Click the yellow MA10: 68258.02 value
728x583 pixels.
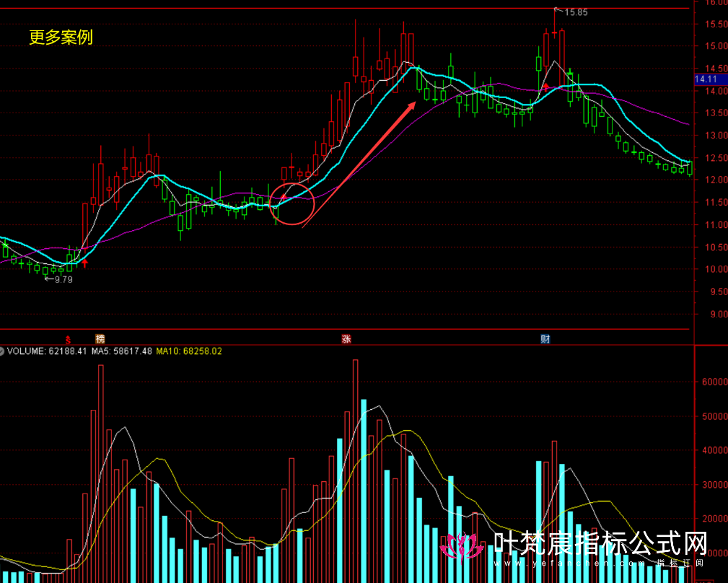189,351
